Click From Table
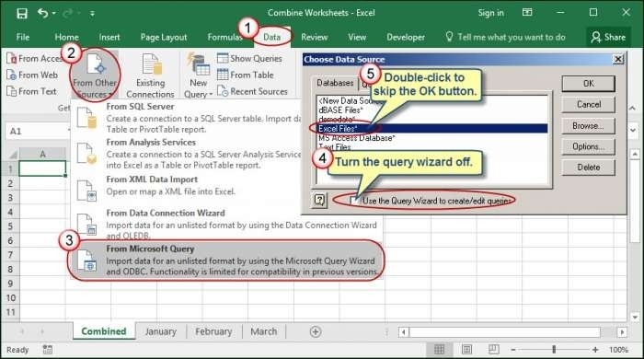The width and height of the screenshot is (644, 359). pyautogui.click(x=246, y=75)
